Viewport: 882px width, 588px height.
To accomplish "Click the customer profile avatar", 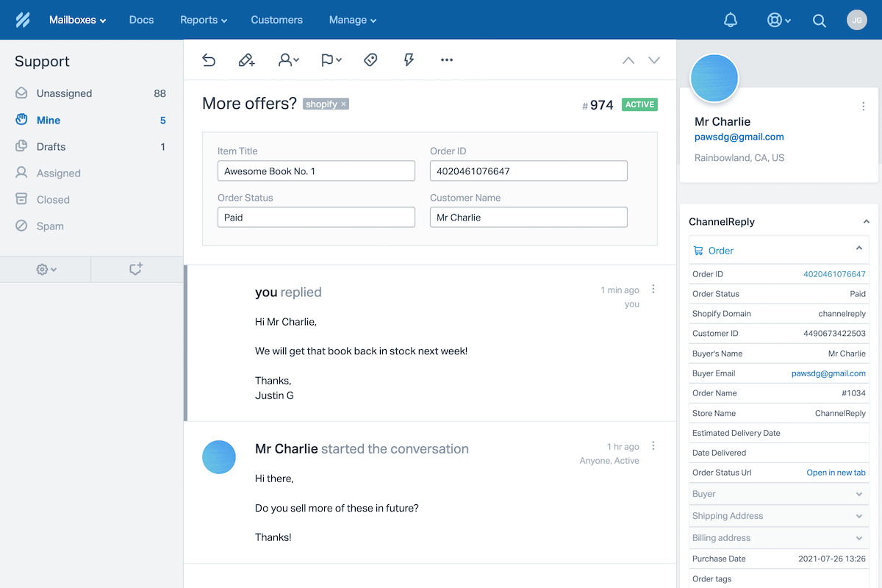I will click(x=714, y=78).
